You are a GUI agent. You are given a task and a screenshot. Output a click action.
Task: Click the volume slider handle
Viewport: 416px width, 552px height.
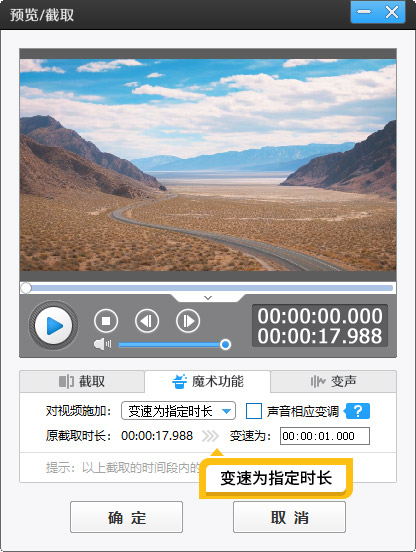(225, 344)
